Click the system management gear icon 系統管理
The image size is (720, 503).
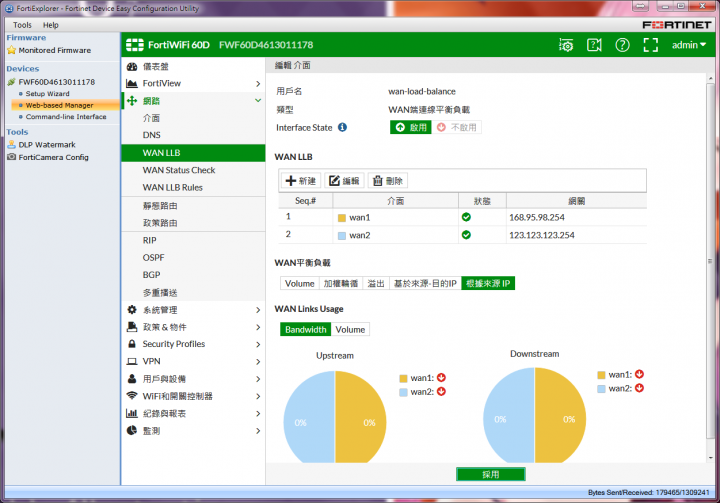(132, 310)
